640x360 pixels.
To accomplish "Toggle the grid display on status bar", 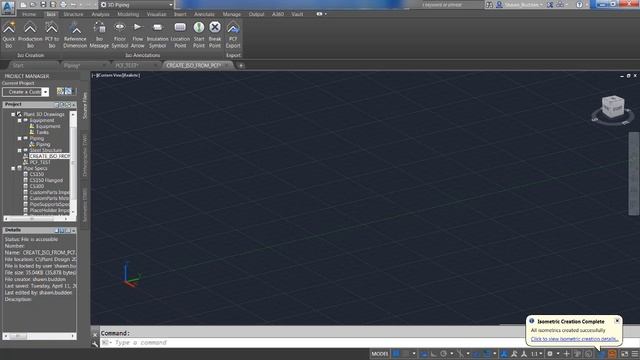I will (x=396, y=353).
